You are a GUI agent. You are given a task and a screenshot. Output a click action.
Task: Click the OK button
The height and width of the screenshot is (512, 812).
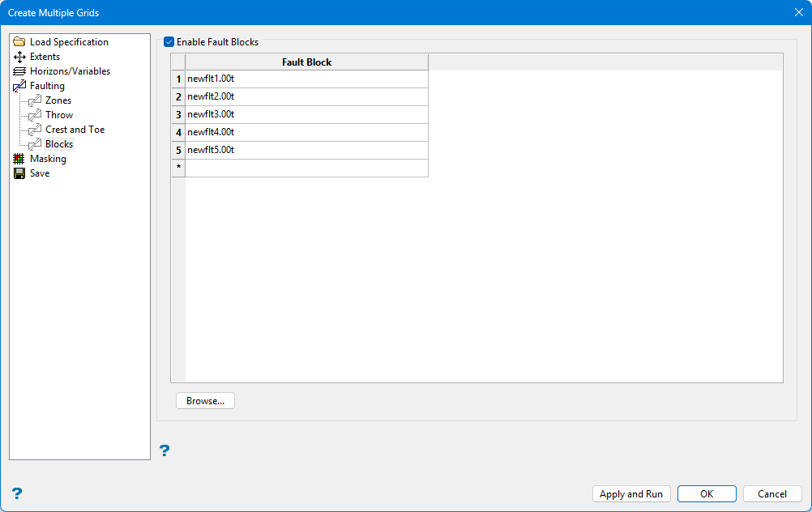[707, 494]
